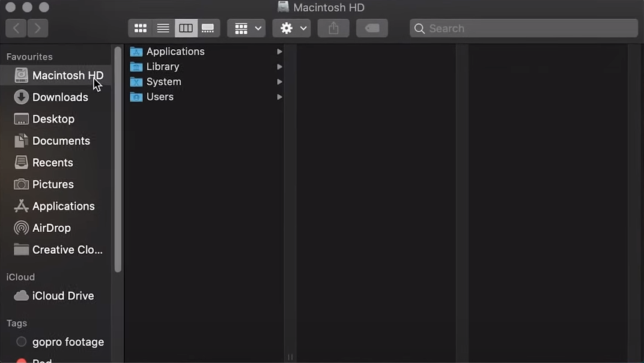The height and width of the screenshot is (363, 644).
Task: Open Applications icon in sidebar
Action: 21,206
